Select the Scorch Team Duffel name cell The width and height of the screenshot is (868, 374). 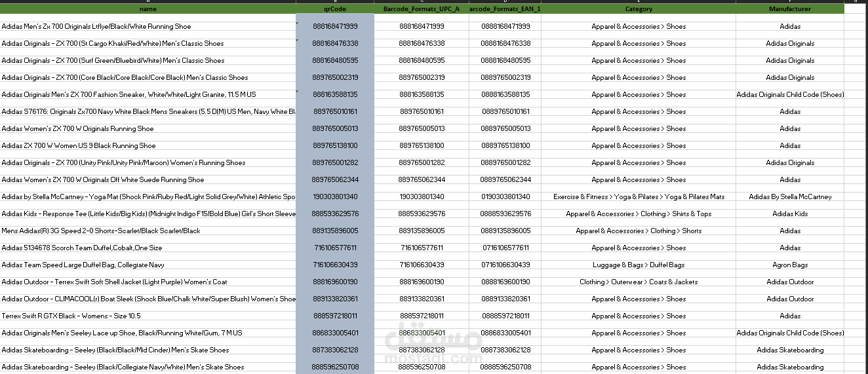(x=148, y=248)
